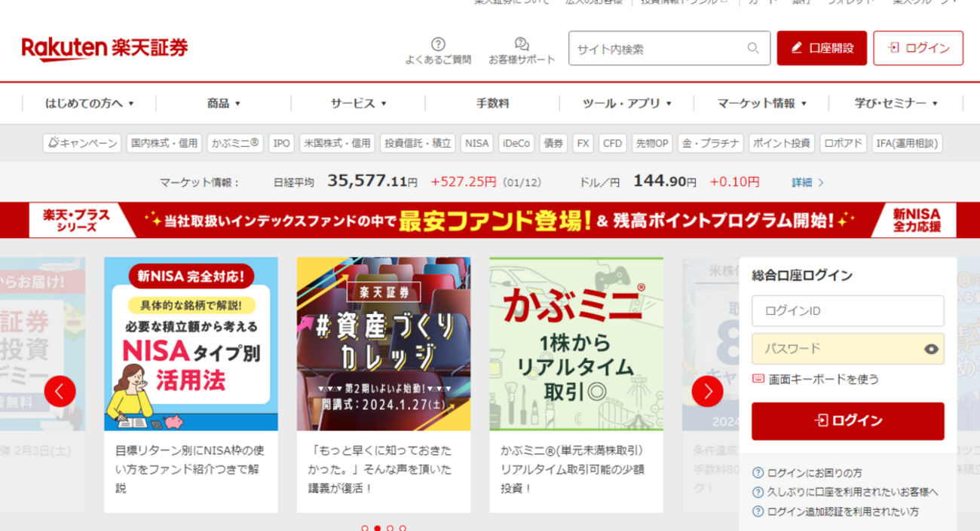The image size is (980, 531).
Task: Open the CFD tag
Action: 612,143
